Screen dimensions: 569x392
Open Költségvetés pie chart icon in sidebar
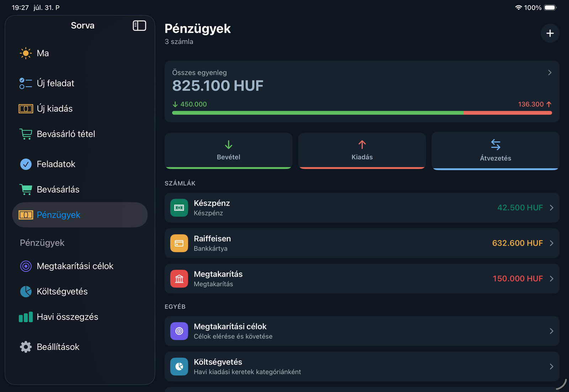(26, 291)
